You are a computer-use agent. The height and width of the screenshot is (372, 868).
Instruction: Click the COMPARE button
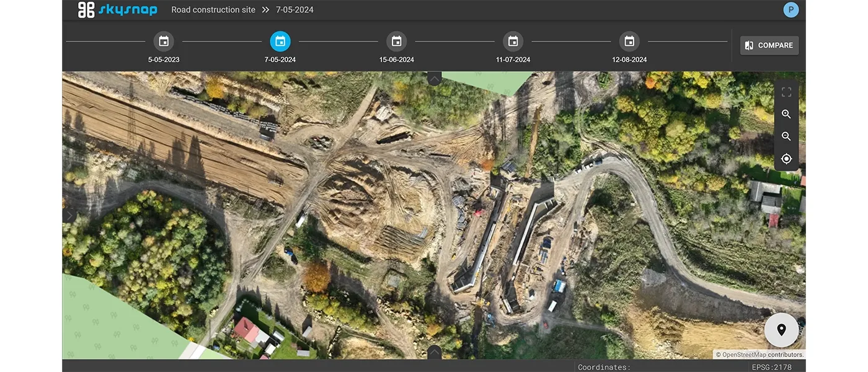(769, 45)
